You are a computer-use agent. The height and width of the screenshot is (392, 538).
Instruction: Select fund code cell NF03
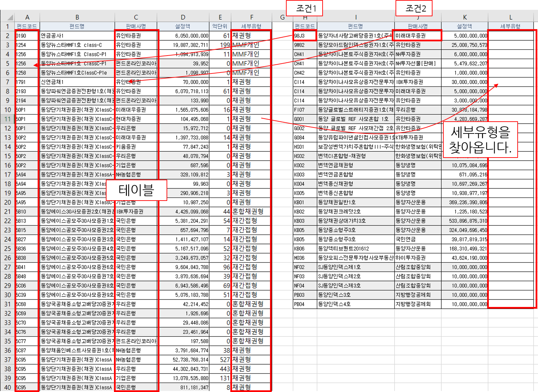point(305,276)
